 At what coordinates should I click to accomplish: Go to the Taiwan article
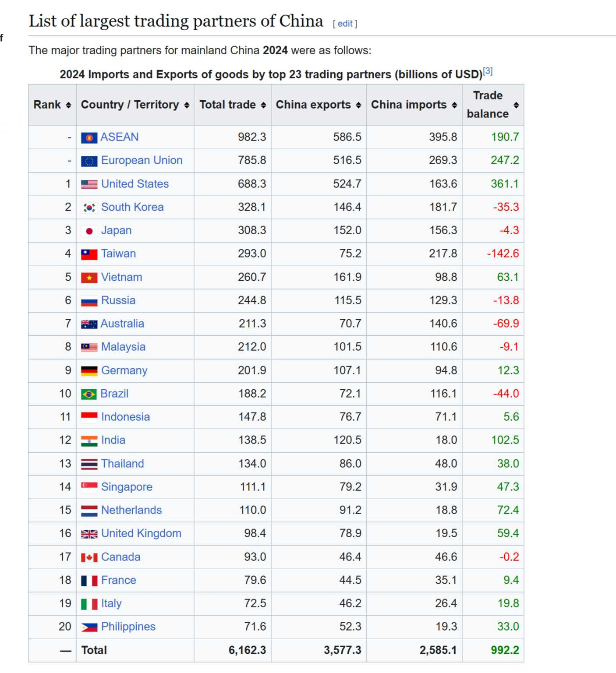[x=118, y=254]
